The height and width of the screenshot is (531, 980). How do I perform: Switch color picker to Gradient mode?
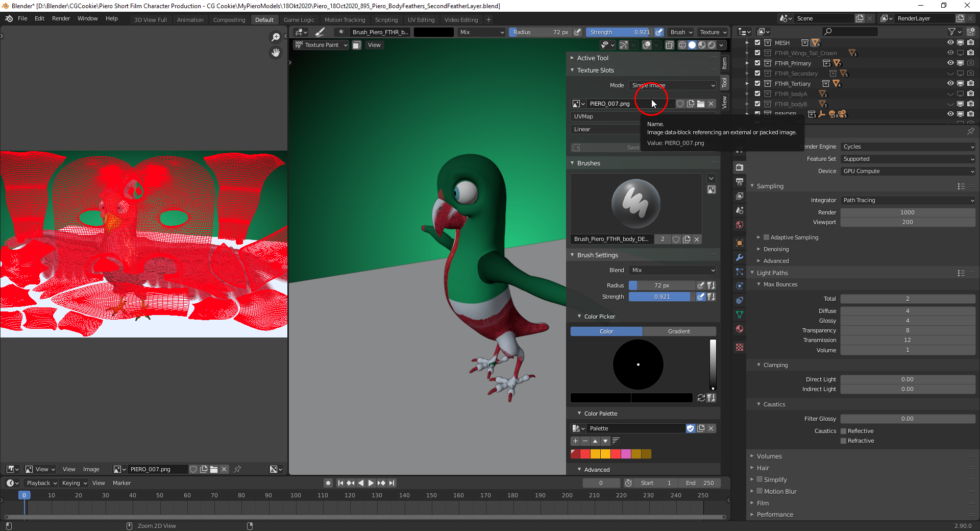pyautogui.click(x=679, y=331)
